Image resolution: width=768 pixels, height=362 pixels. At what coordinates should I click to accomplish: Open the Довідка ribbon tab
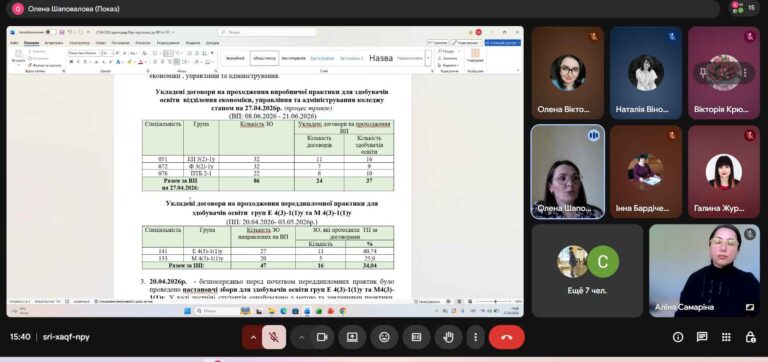(x=212, y=43)
